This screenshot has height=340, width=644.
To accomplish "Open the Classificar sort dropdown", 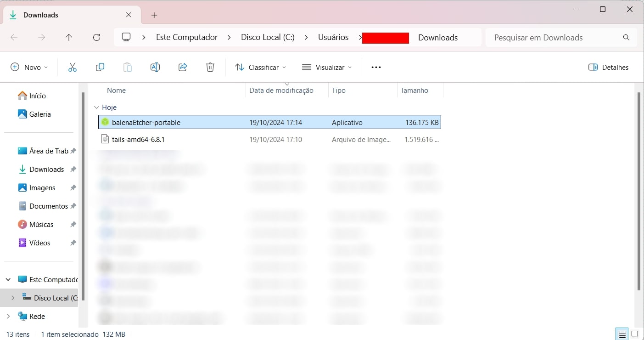I will tap(260, 67).
